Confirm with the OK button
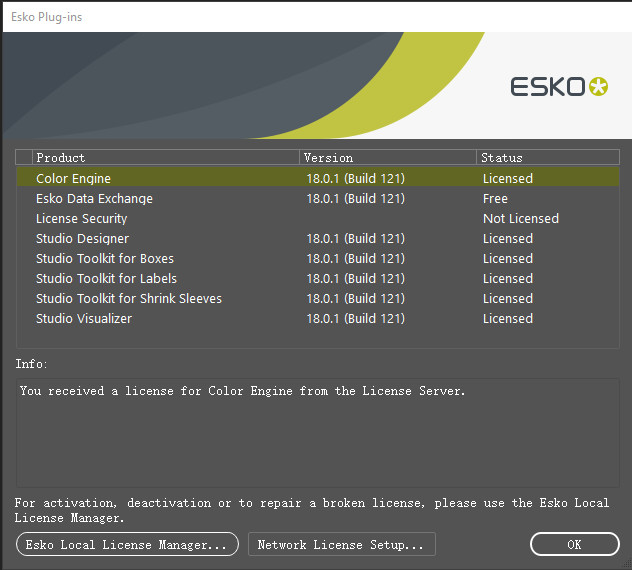 point(574,544)
